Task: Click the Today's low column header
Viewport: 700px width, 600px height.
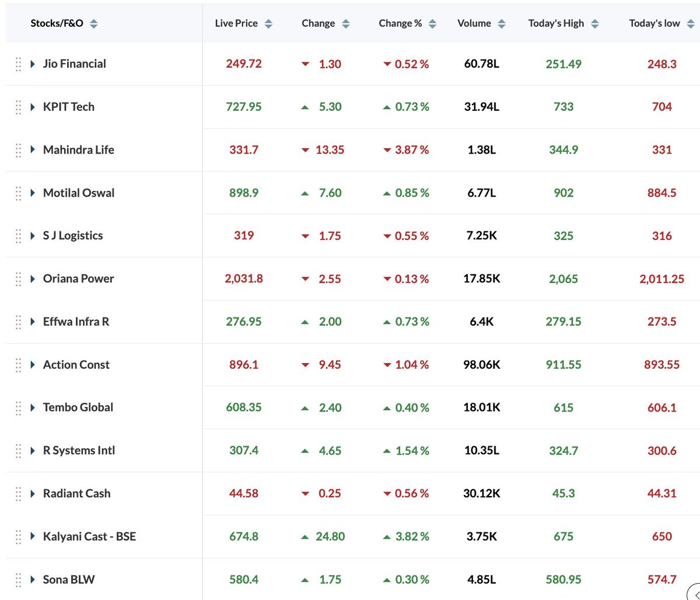Action: click(x=654, y=24)
